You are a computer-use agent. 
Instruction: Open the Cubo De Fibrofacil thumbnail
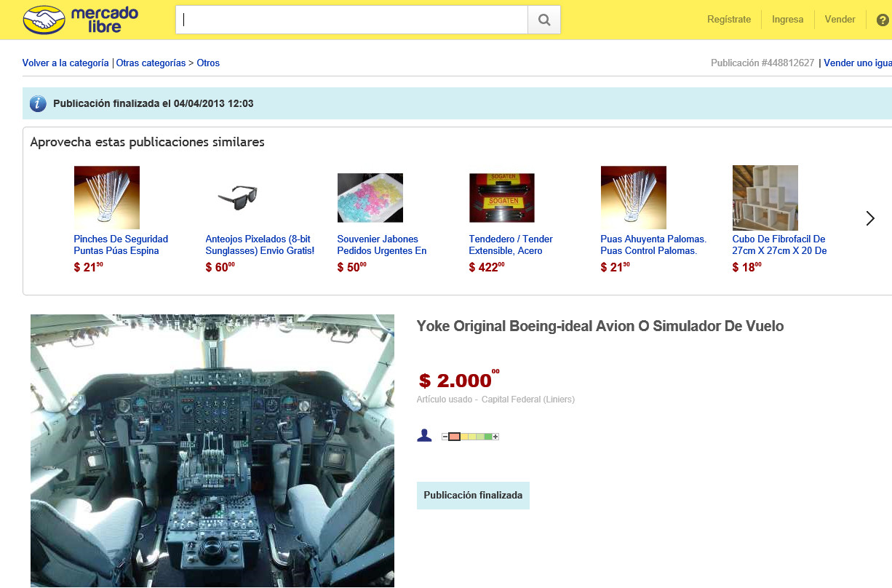pos(765,198)
